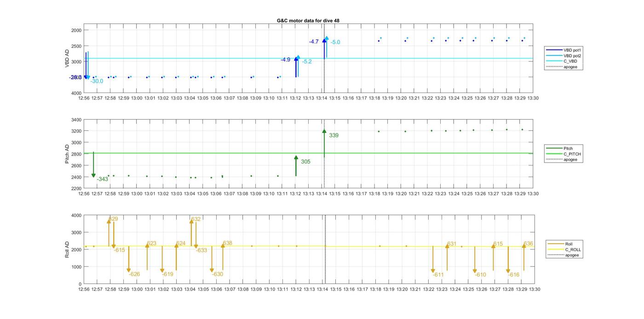This screenshot has width=644, height=319.
Task: Click the '623' roll annotation
Action: 152,244
